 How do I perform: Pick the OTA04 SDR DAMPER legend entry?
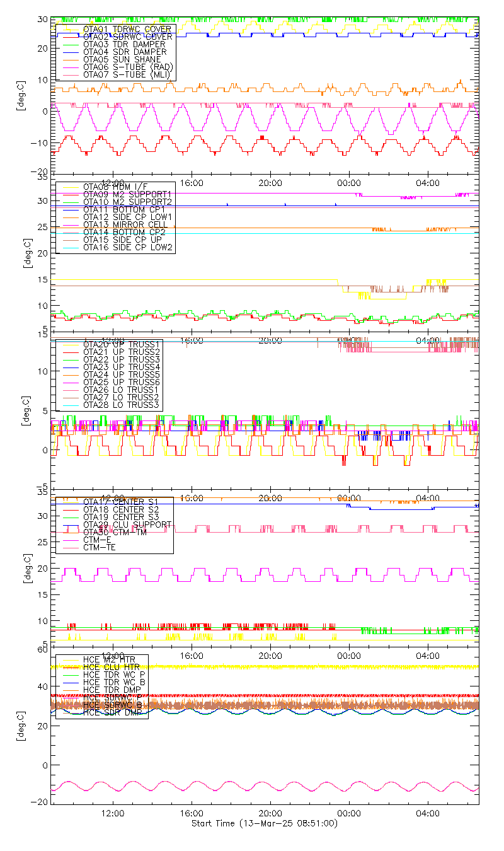point(124,52)
